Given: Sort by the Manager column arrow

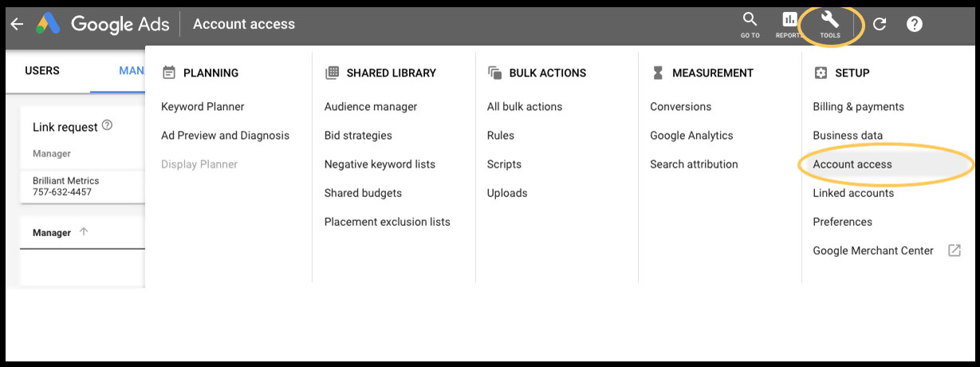Looking at the screenshot, I should click(x=84, y=232).
